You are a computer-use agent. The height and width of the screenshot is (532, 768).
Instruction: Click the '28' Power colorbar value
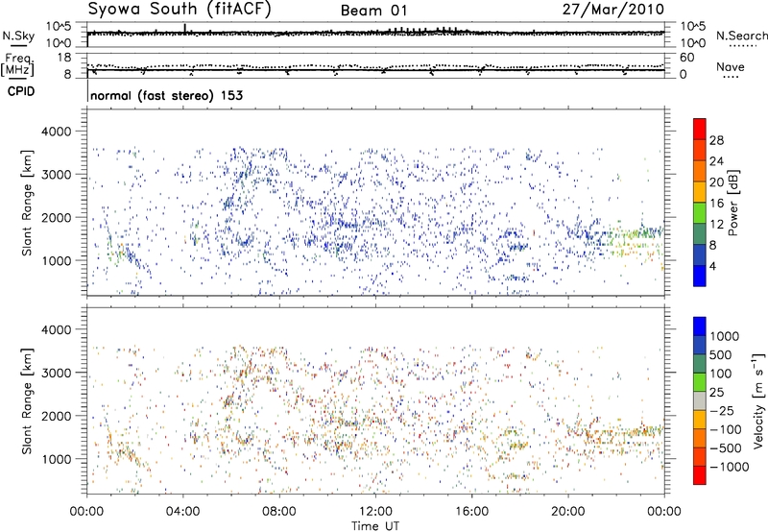click(x=716, y=140)
